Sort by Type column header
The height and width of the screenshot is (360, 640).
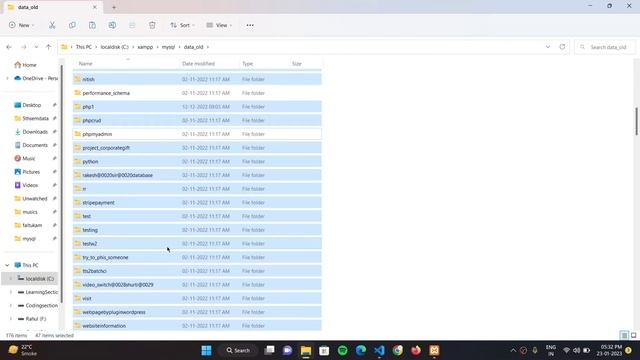click(x=247, y=64)
